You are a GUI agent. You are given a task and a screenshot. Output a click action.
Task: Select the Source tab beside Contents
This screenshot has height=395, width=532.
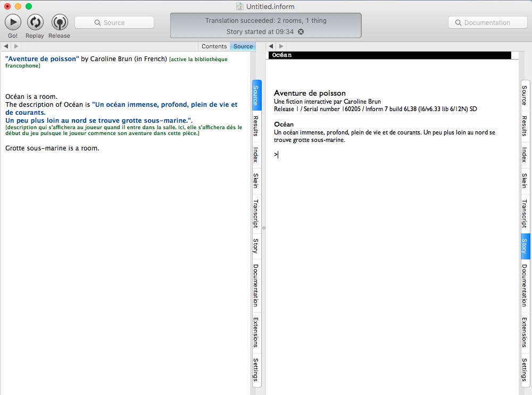(x=243, y=47)
